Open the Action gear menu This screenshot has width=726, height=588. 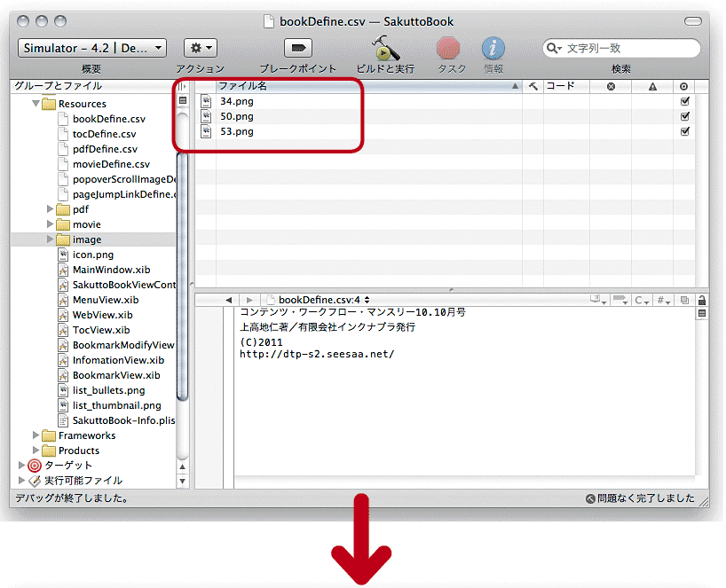tap(201, 48)
